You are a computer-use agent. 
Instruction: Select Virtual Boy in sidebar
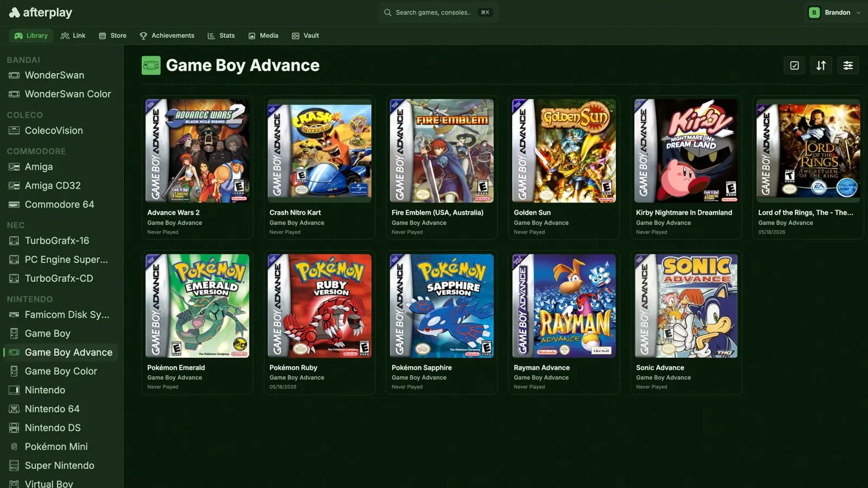click(x=60, y=483)
